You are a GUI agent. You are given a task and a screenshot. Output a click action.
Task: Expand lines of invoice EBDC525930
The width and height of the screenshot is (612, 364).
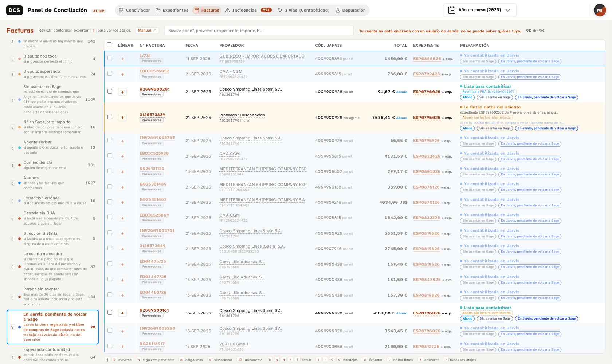click(122, 156)
